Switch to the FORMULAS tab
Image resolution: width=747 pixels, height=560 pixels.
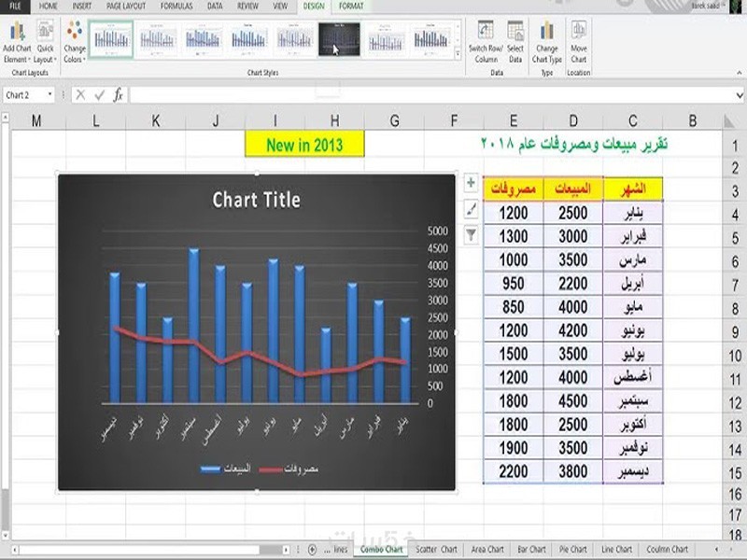[x=176, y=7]
